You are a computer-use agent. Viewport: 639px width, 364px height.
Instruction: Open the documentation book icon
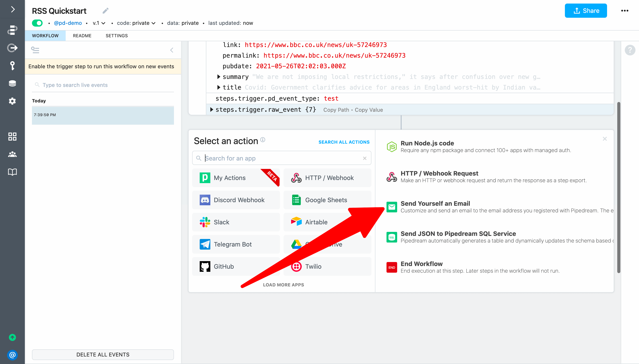click(12, 172)
